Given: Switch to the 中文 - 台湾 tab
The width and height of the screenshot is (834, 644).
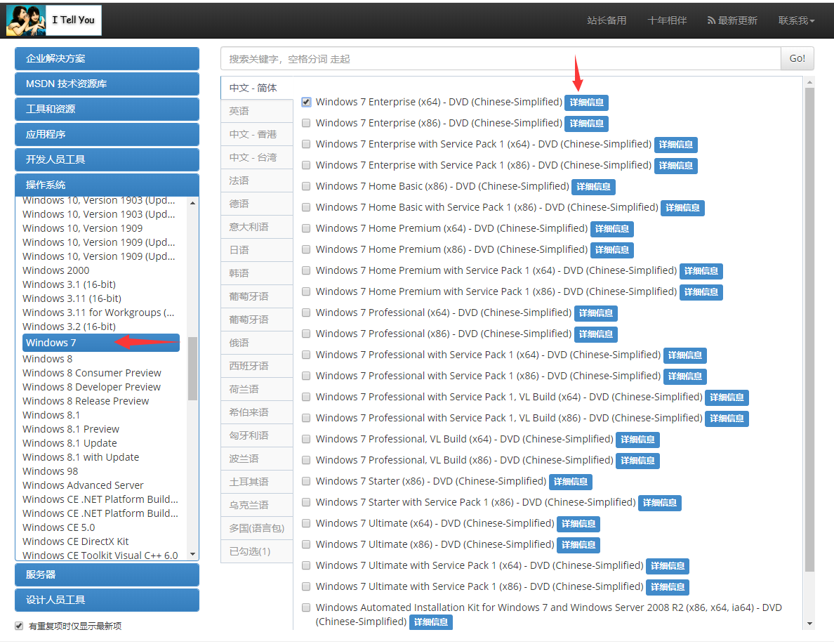Looking at the screenshot, I should point(257,157).
